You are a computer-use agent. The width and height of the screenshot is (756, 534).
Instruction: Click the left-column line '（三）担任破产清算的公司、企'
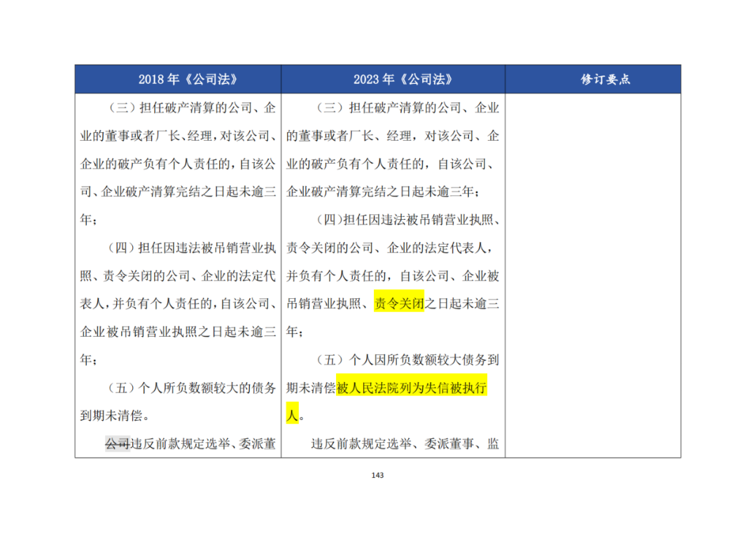pos(191,108)
